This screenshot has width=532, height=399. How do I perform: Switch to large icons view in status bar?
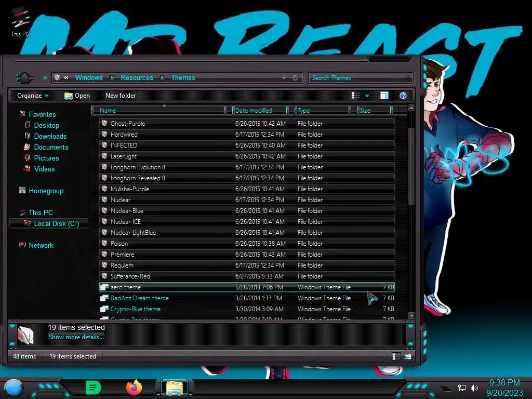coord(407,356)
